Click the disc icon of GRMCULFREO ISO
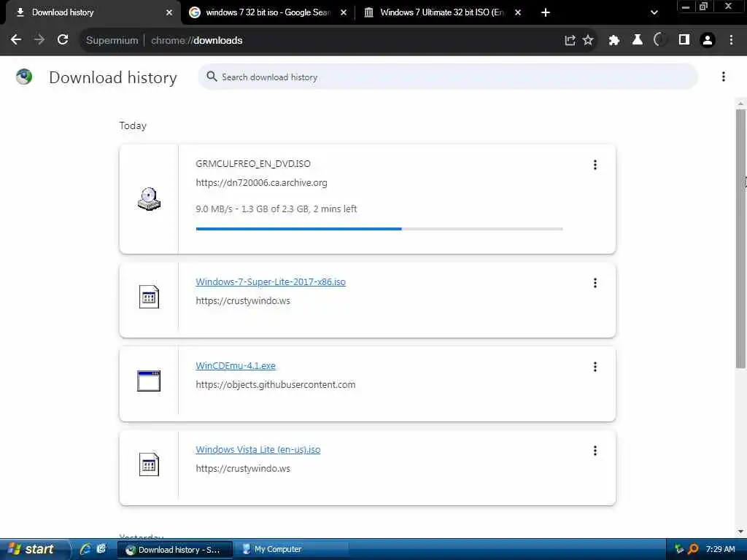The image size is (747, 560). click(x=149, y=198)
